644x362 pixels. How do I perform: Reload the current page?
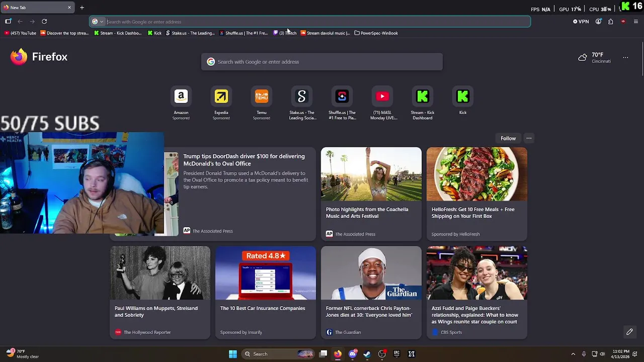click(x=44, y=22)
